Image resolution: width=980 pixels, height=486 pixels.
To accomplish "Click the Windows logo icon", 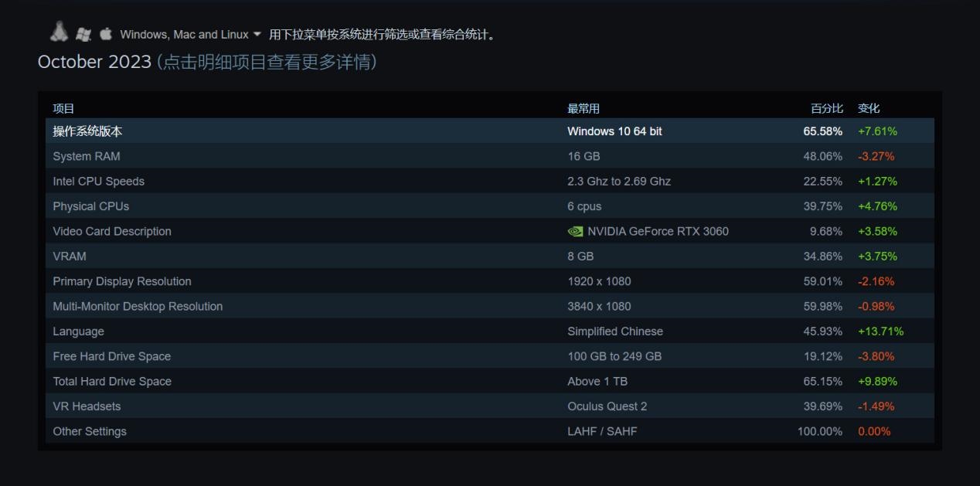I will pyautogui.click(x=83, y=34).
